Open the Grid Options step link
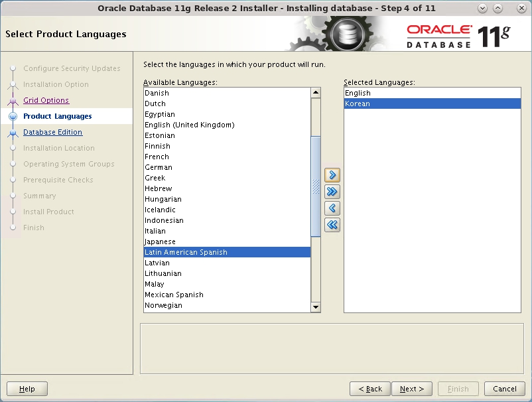 (x=46, y=100)
